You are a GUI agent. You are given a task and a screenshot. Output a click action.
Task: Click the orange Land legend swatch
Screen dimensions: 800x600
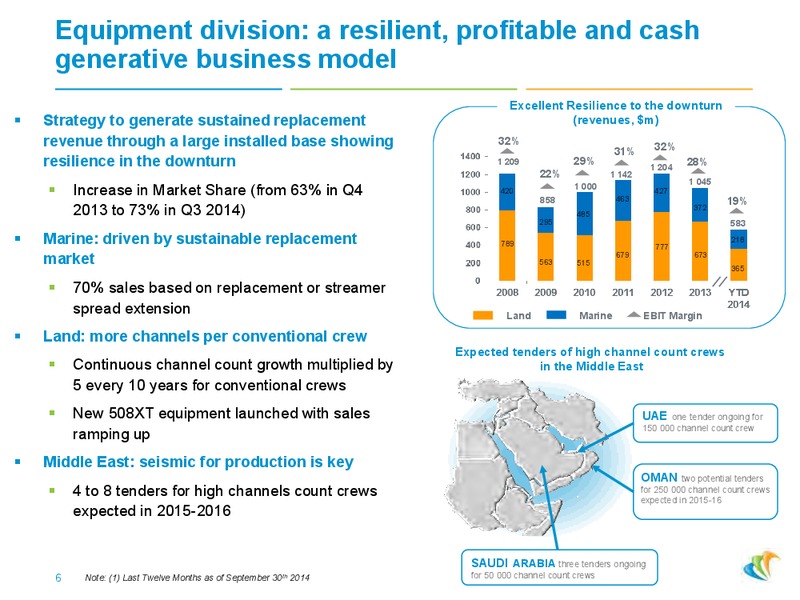[x=483, y=315]
